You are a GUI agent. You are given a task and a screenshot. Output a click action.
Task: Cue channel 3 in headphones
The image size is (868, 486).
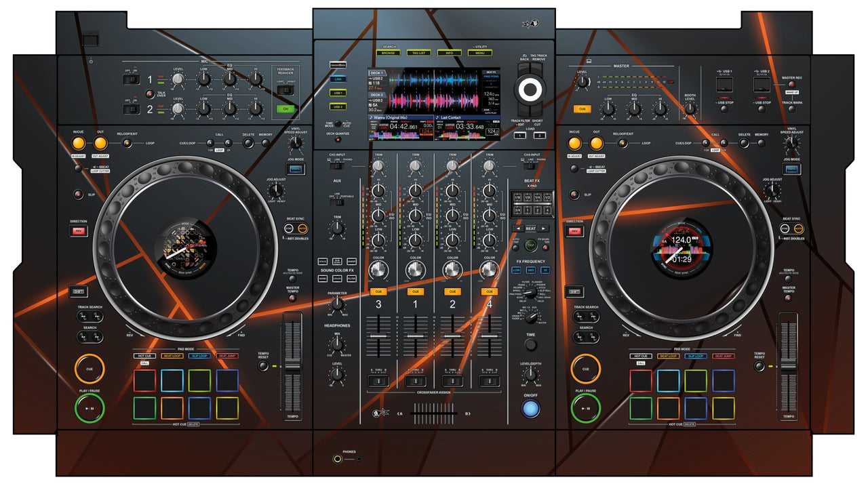coord(378,291)
